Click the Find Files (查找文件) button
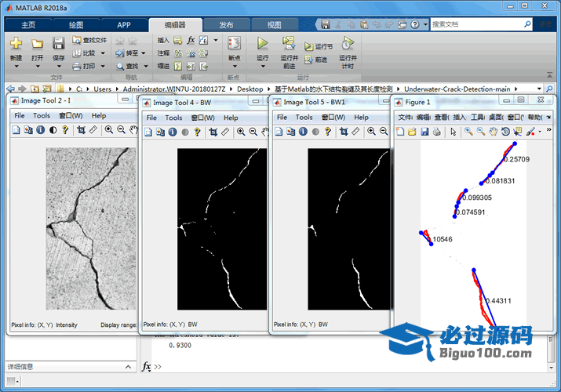 tap(89, 40)
